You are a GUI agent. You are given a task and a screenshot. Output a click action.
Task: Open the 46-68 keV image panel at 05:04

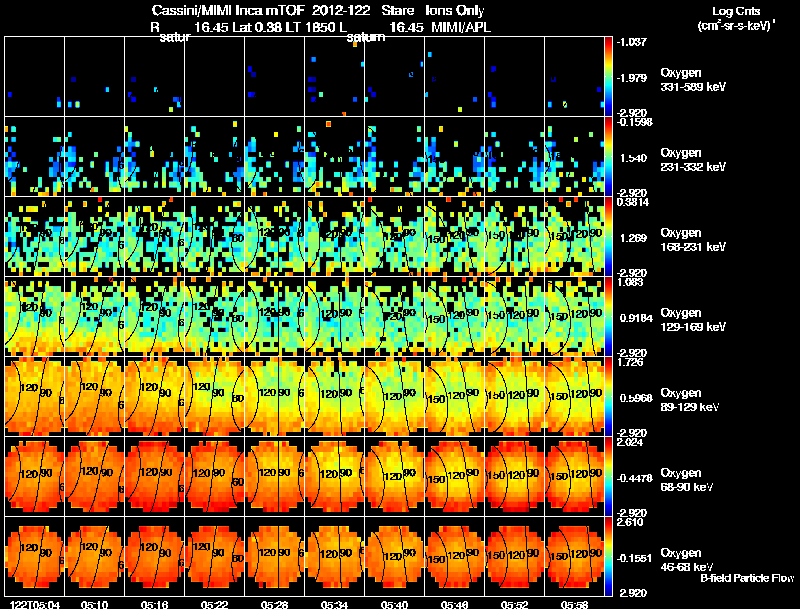coord(35,556)
